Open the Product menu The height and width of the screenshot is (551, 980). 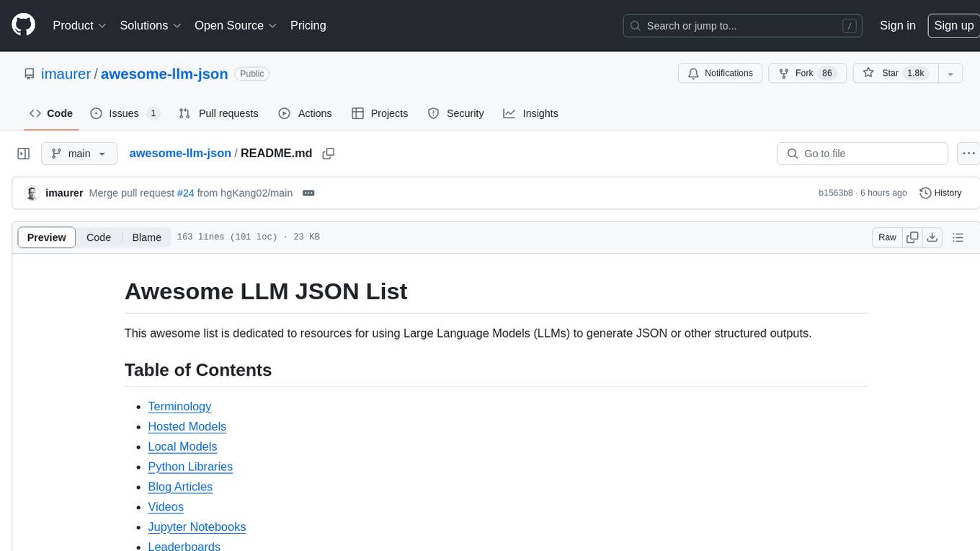tap(79, 25)
